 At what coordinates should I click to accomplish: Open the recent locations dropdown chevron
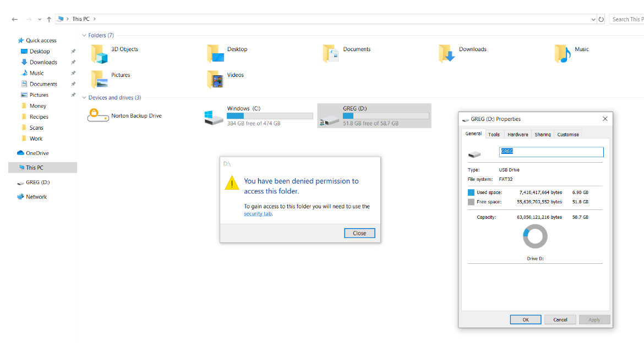pos(40,19)
